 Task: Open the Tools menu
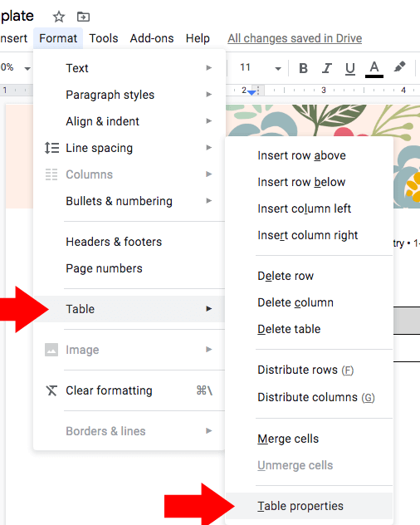(x=104, y=38)
